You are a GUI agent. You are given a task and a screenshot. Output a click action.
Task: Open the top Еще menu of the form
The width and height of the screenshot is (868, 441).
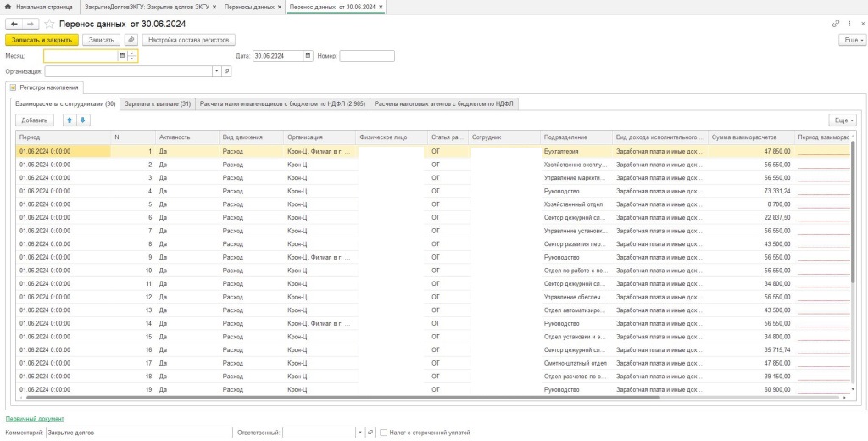coord(851,40)
